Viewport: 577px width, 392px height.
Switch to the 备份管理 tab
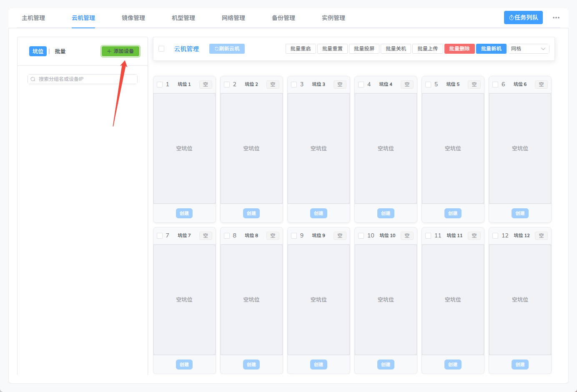tap(283, 18)
